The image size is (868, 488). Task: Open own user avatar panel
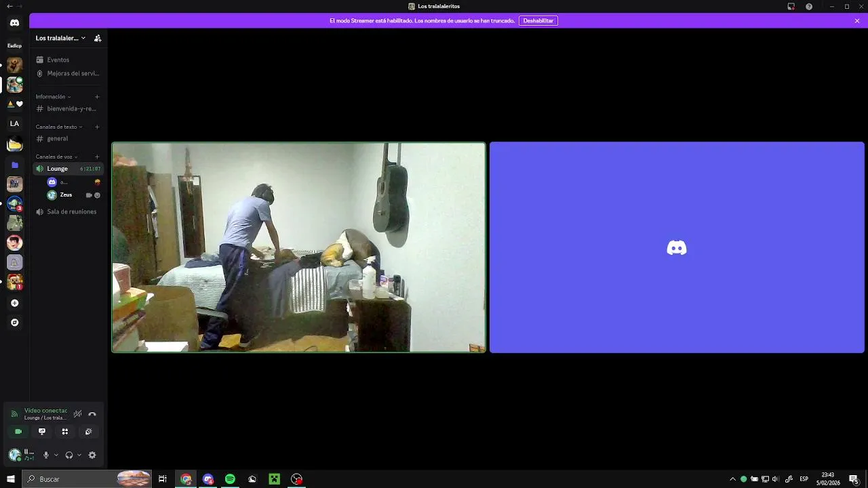pos(14,455)
